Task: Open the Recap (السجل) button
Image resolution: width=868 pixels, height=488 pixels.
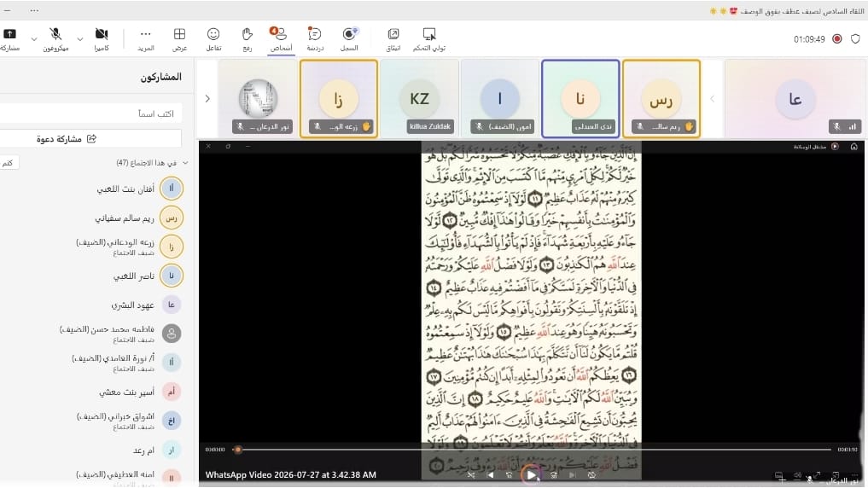Action: [349, 39]
